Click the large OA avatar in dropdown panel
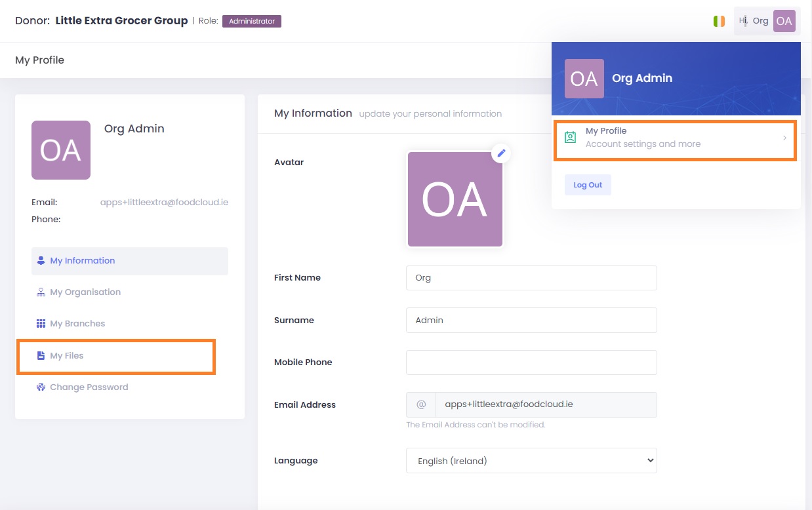 pyautogui.click(x=584, y=79)
